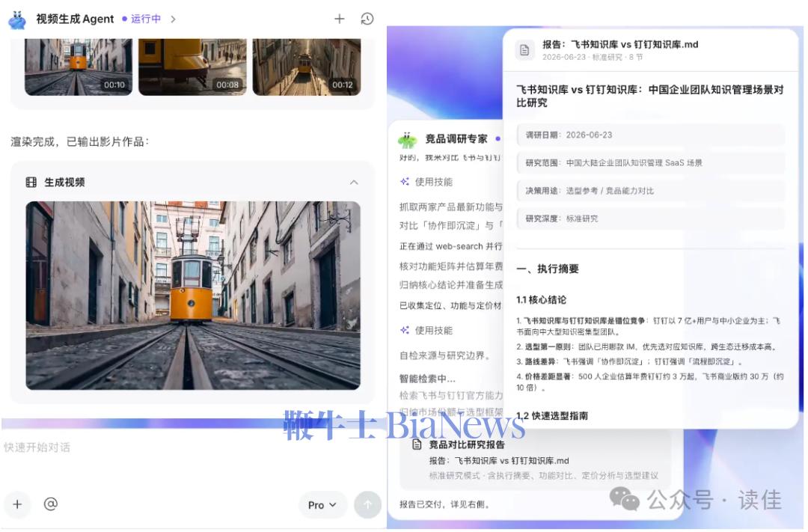
Task: Open the chevron next to 运行中 status
Action: 173,19
